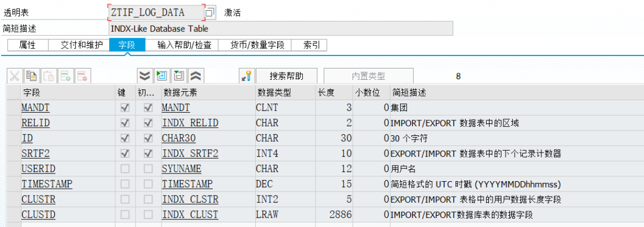Open data element INDX_CLUST
This screenshot has height=227, width=644.
190,214
